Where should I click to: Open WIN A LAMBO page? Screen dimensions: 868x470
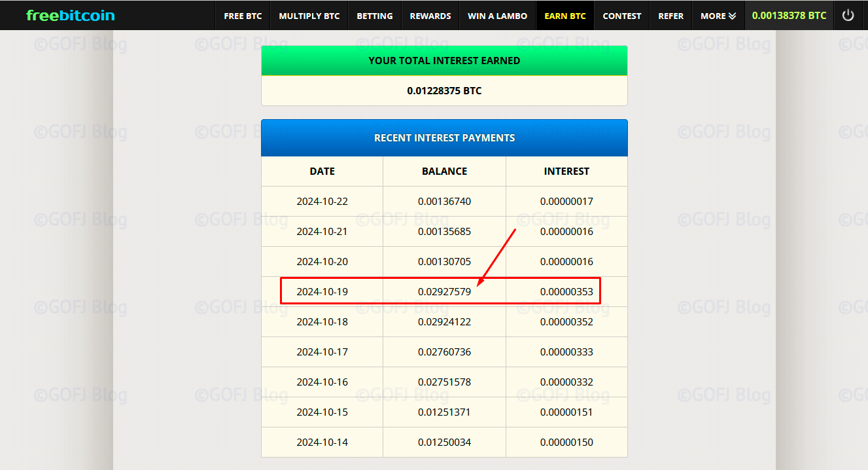pos(497,15)
